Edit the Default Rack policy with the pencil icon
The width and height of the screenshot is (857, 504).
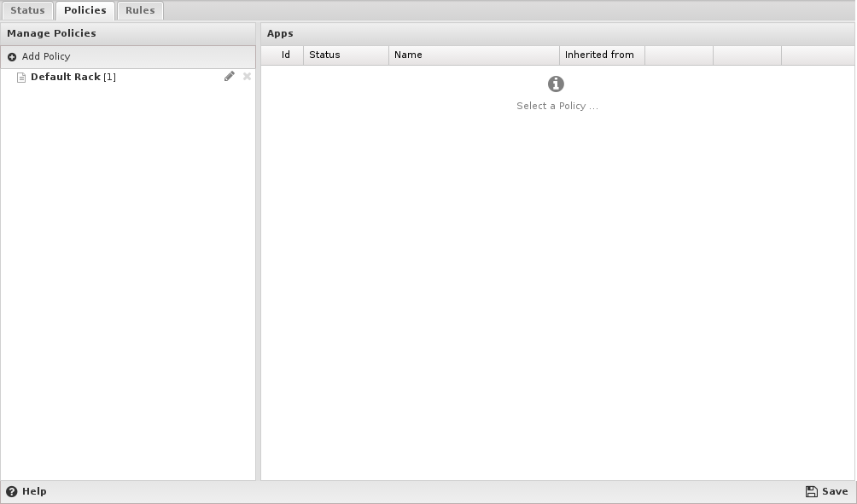click(229, 77)
